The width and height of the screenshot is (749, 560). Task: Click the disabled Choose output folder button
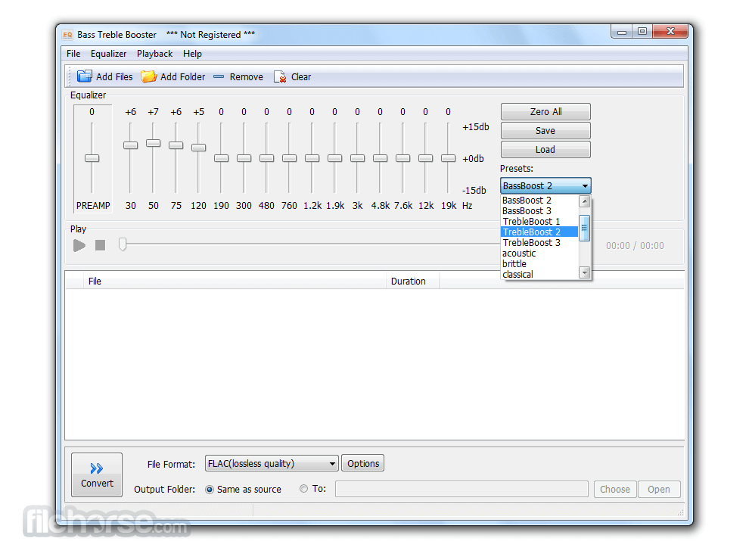point(615,490)
